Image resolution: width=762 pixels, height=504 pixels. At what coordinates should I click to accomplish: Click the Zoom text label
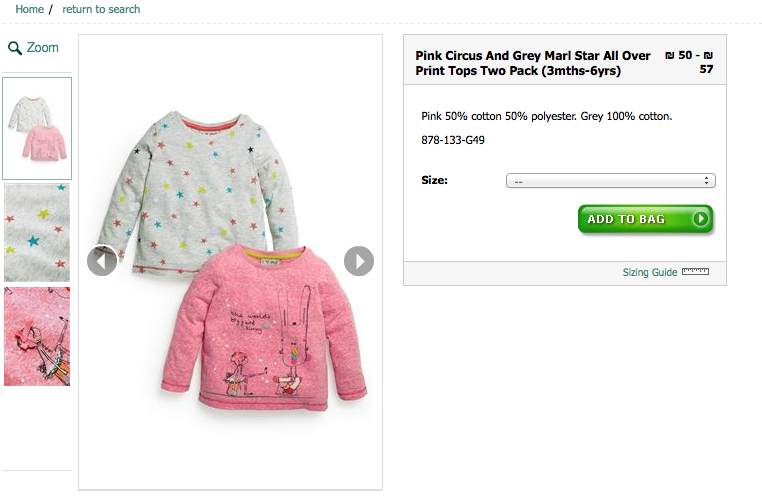[x=43, y=47]
